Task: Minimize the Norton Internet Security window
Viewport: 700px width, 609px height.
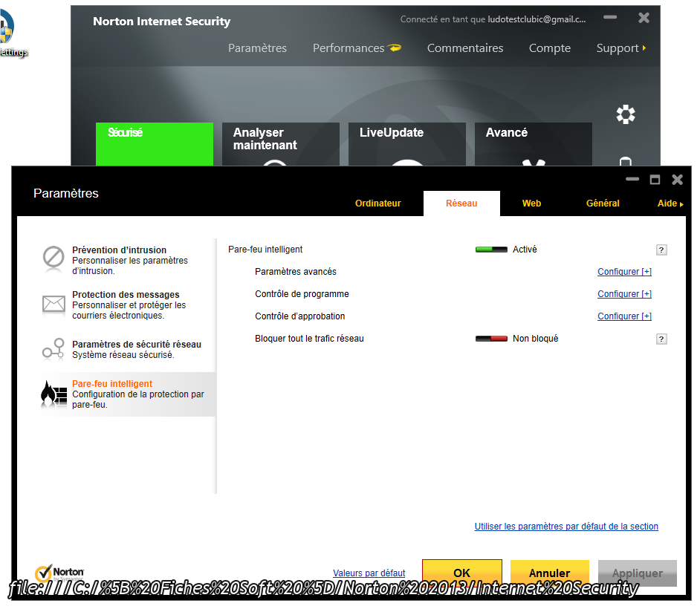Action: pyautogui.click(x=610, y=17)
